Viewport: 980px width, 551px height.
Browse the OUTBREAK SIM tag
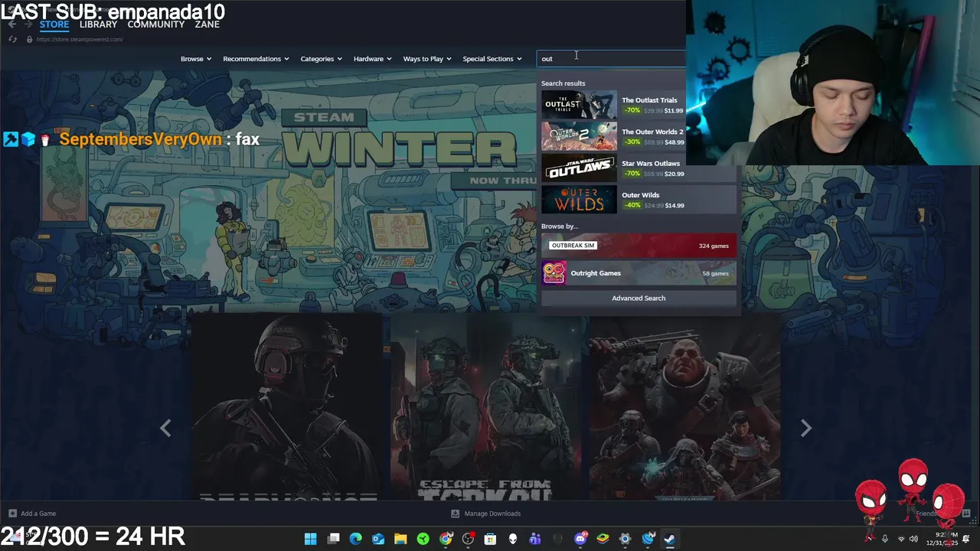pyautogui.click(x=639, y=246)
